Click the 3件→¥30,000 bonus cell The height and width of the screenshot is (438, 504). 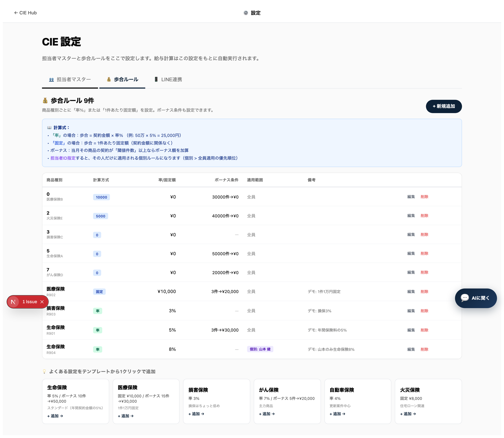225,330
